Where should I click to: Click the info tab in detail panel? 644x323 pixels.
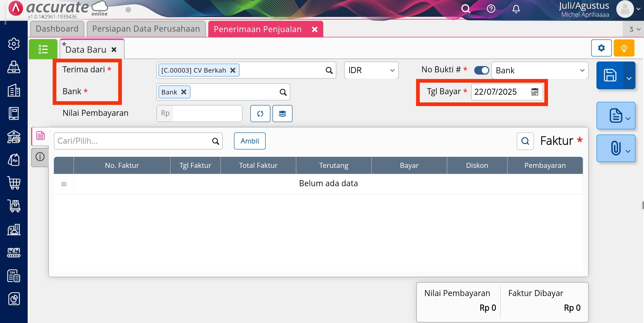(x=40, y=157)
